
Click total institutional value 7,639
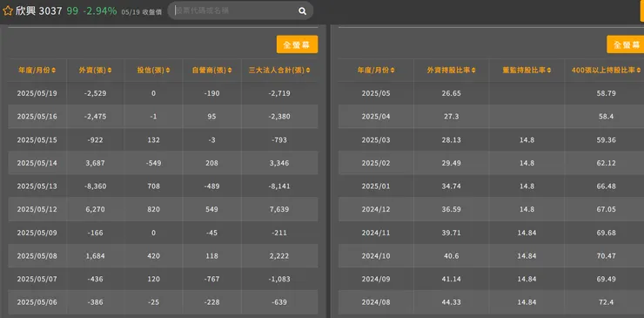[x=279, y=209]
